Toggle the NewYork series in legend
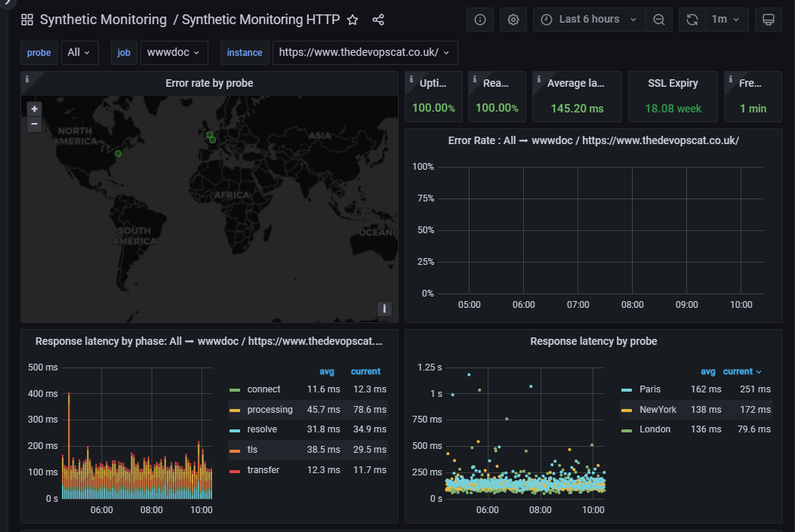795x532 pixels. pyautogui.click(x=658, y=410)
